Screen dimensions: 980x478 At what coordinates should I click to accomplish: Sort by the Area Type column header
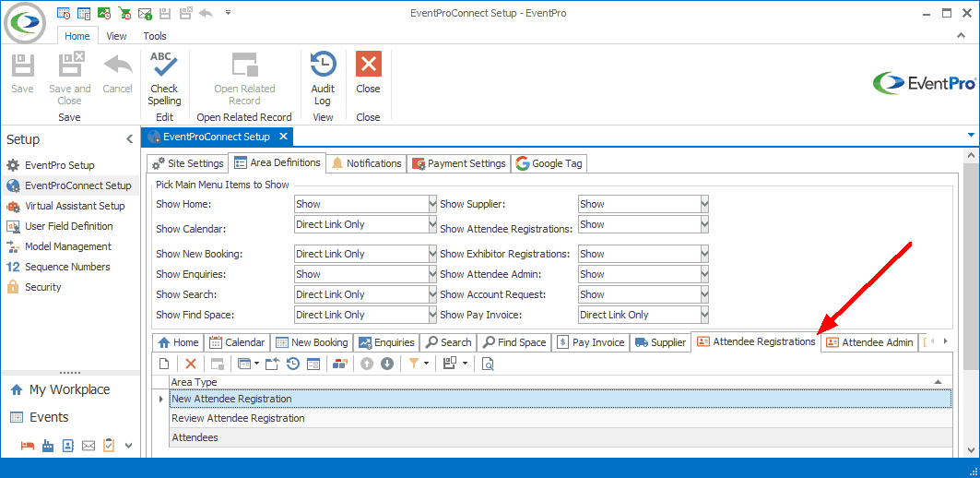(x=561, y=382)
